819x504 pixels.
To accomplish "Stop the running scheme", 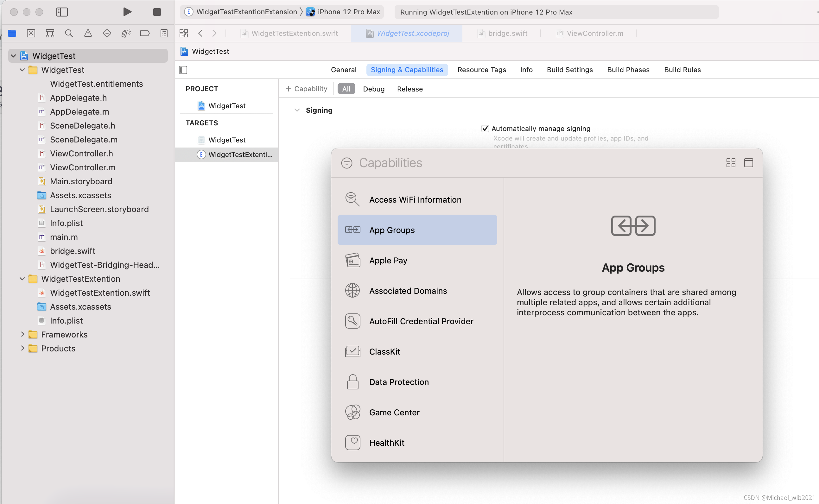I will 157,12.
